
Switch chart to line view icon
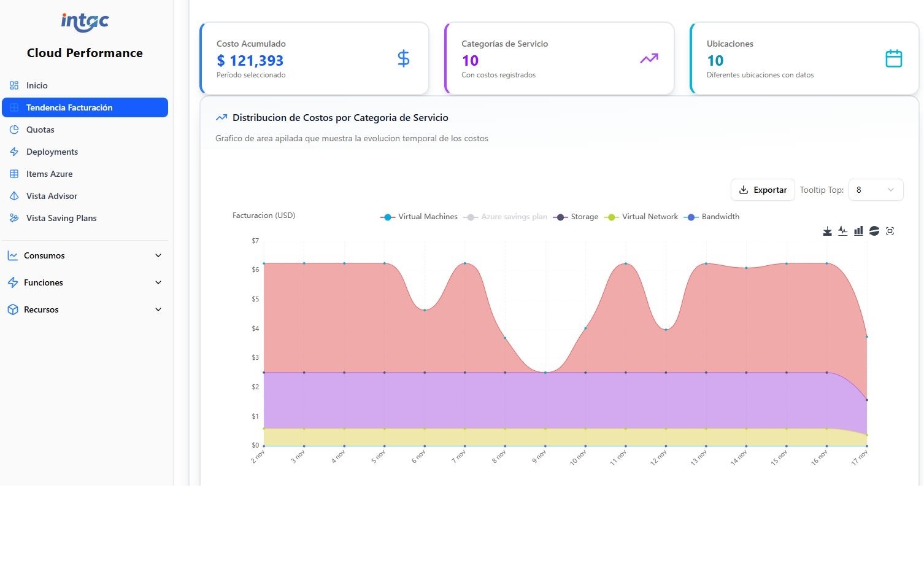pos(843,231)
